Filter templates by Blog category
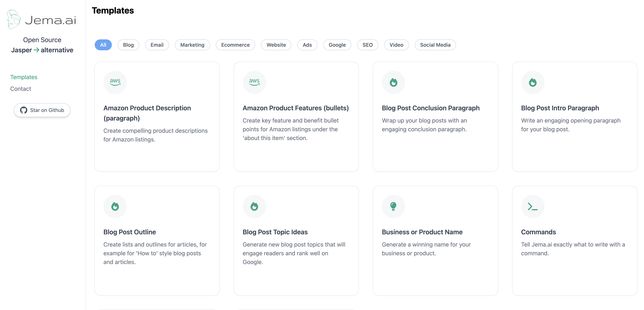The height and width of the screenshot is (310, 644). click(x=128, y=45)
